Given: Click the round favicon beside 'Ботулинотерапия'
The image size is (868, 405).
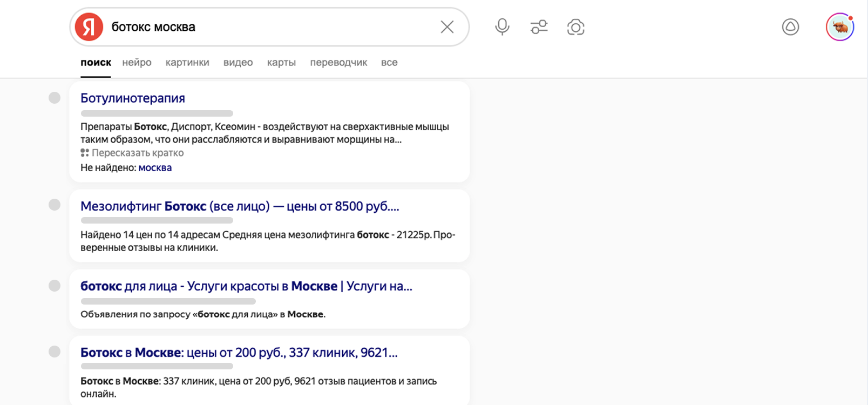Looking at the screenshot, I should (x=55, y=98).
